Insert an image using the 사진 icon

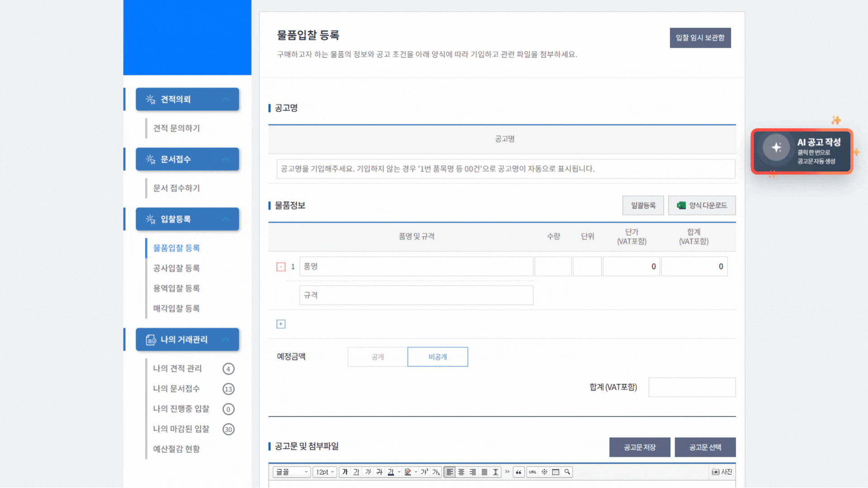722,472
